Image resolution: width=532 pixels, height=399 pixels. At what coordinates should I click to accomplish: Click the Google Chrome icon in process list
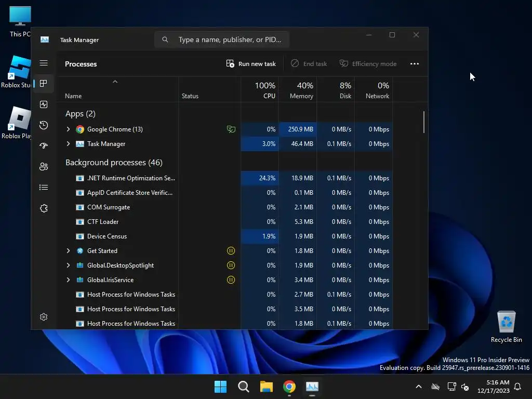(79, 129)
